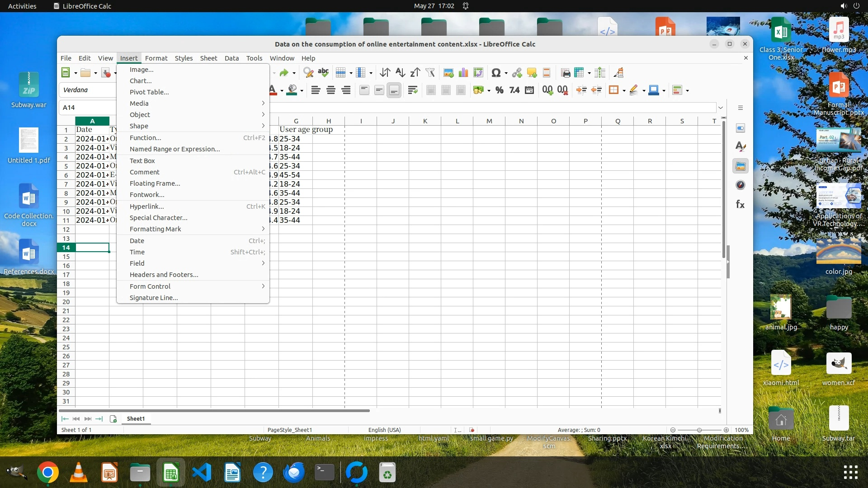Screen dimensions: 868x488
Task: Click the Add Decimal Place icon
Action: 547,90
